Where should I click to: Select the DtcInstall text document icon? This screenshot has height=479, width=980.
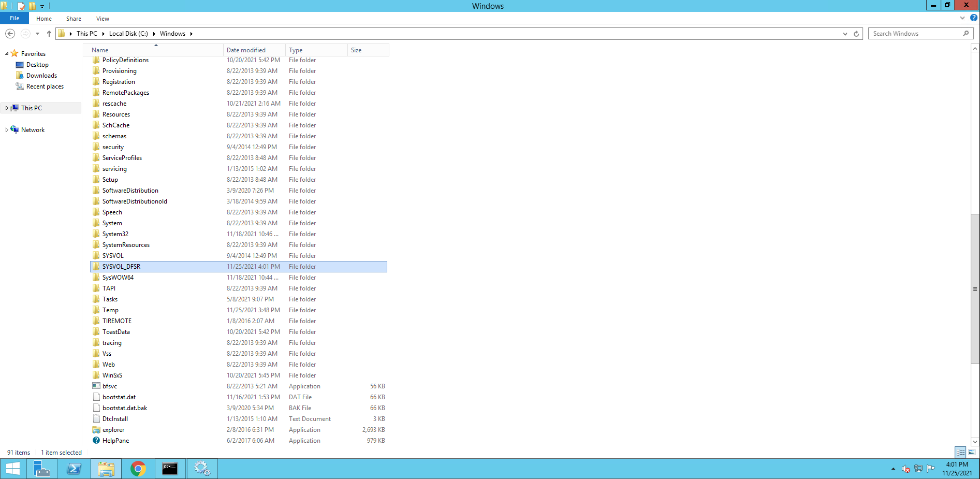[x=96, y=419]
